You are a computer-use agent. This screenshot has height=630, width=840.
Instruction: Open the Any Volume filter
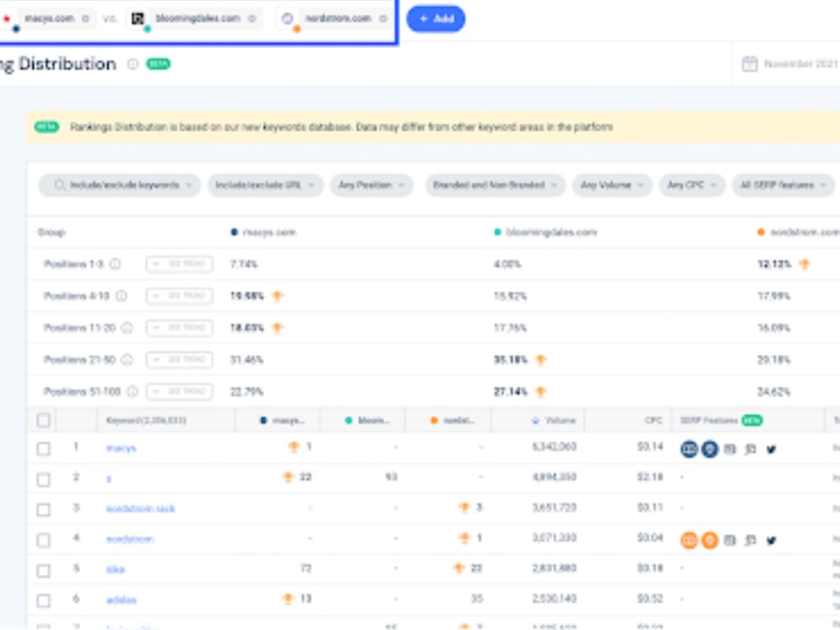click(612, 186)
